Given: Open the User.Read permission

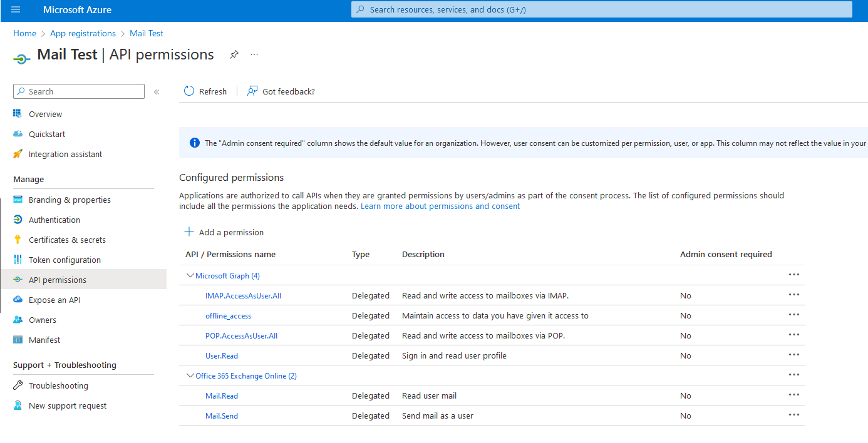Looking at the screenshot, I should pyautogui.click(x=222, y=355).
